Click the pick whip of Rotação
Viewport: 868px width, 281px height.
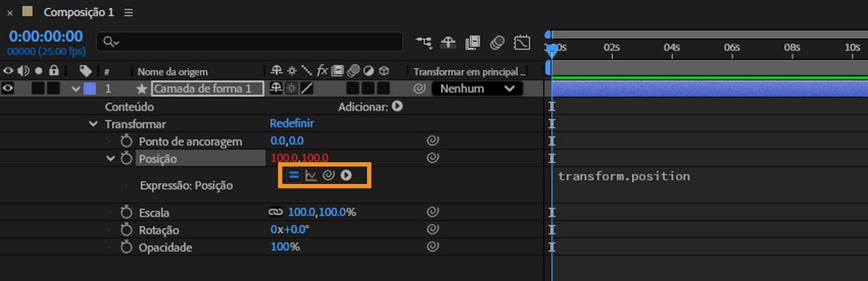[433, 229]
